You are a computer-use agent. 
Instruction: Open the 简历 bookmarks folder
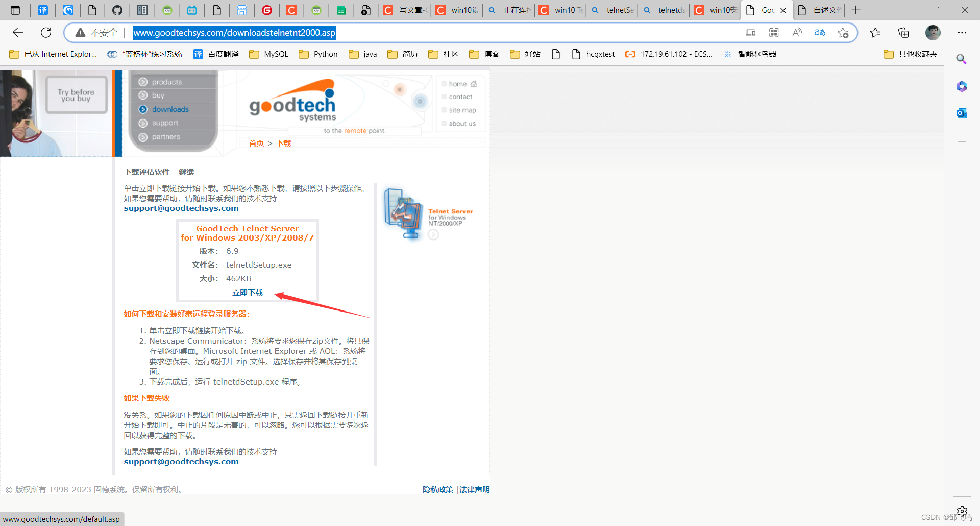[403, 54]
